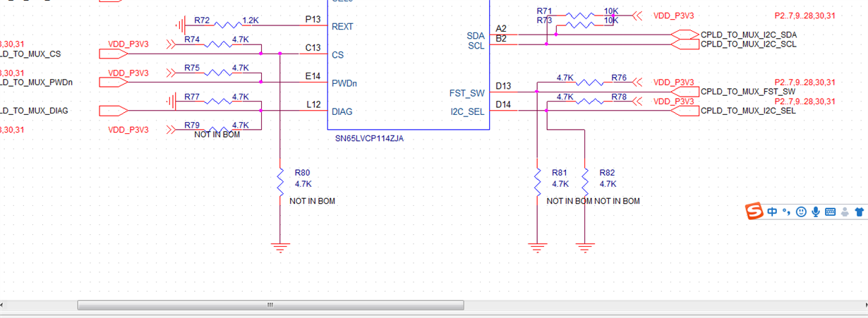Click the user account icon in input toolbar

pos(845,212)
